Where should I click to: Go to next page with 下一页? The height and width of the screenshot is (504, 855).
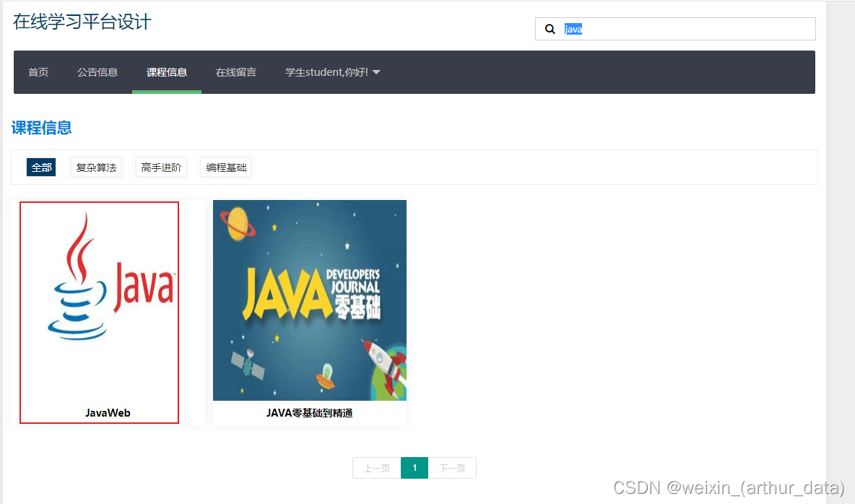tap(452, 468)
